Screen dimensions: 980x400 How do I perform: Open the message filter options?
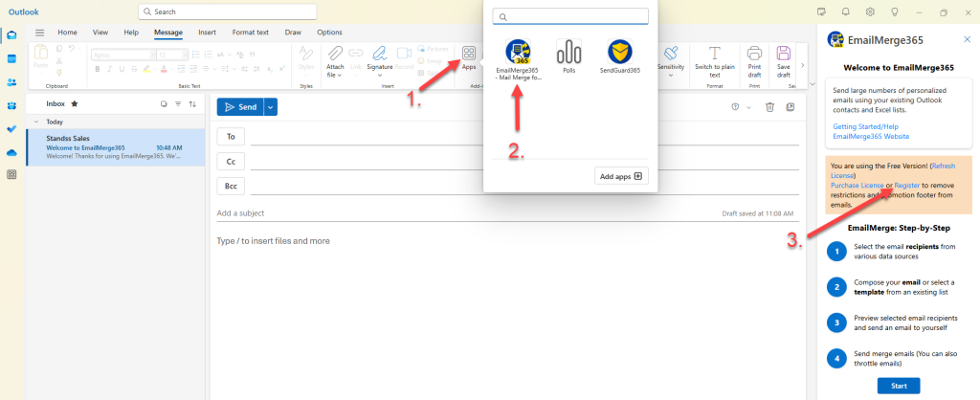click(178, 104)
